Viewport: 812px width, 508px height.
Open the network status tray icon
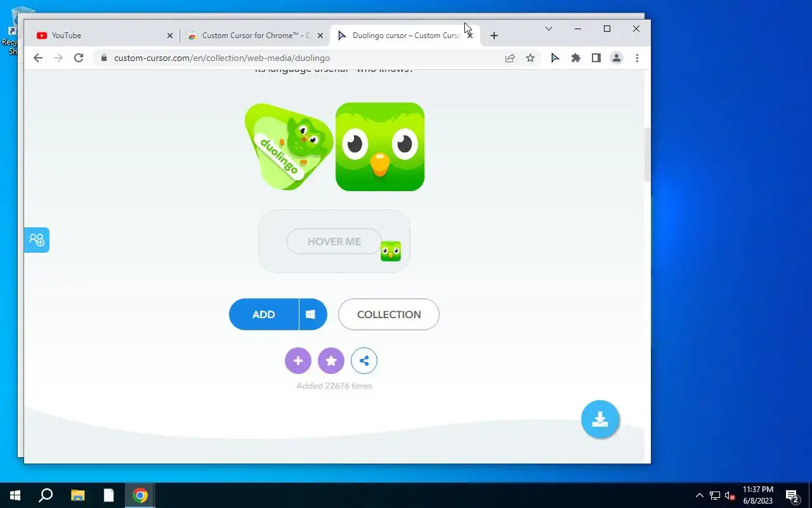(x=715, y=495)
